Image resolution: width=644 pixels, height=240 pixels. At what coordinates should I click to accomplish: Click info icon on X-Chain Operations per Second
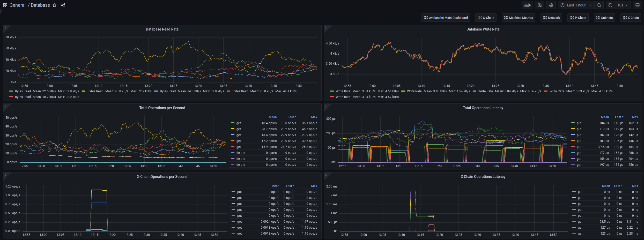pyautogui.click(x=5, y=175)
